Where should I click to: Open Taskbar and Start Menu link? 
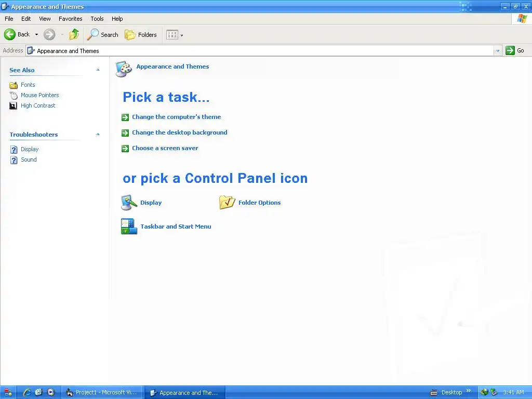point(176,227)
